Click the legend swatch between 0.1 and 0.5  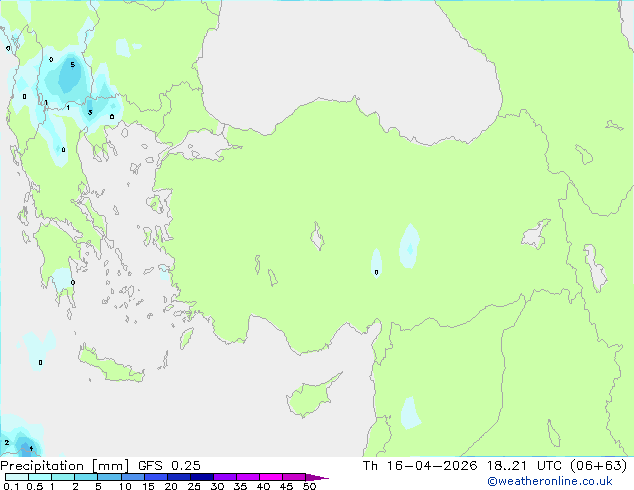(x=17, y=477)
